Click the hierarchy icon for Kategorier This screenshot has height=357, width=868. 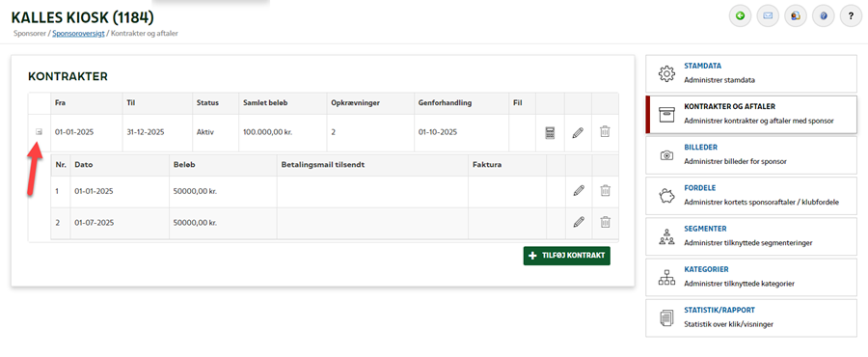click(666, 277)
